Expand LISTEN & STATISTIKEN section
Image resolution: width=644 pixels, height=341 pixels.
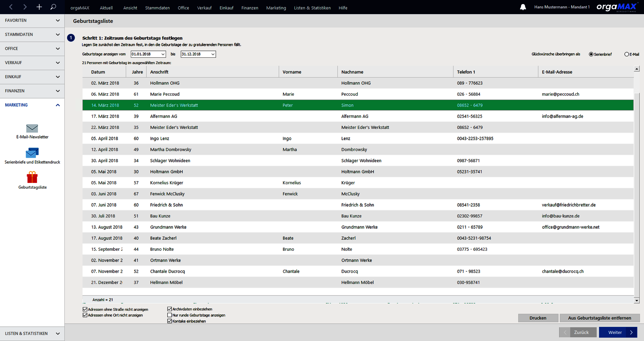coord(32,334)
